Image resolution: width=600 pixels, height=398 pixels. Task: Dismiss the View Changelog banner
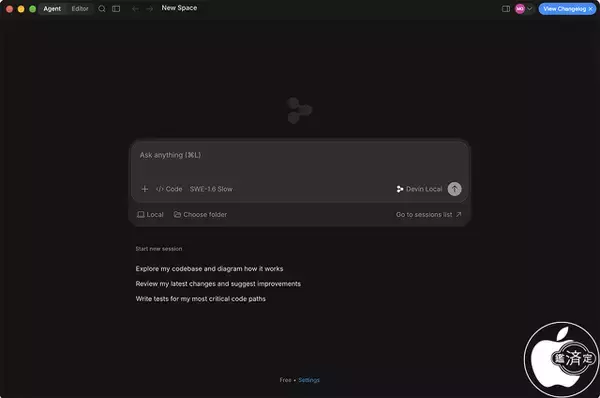(590, 8)
